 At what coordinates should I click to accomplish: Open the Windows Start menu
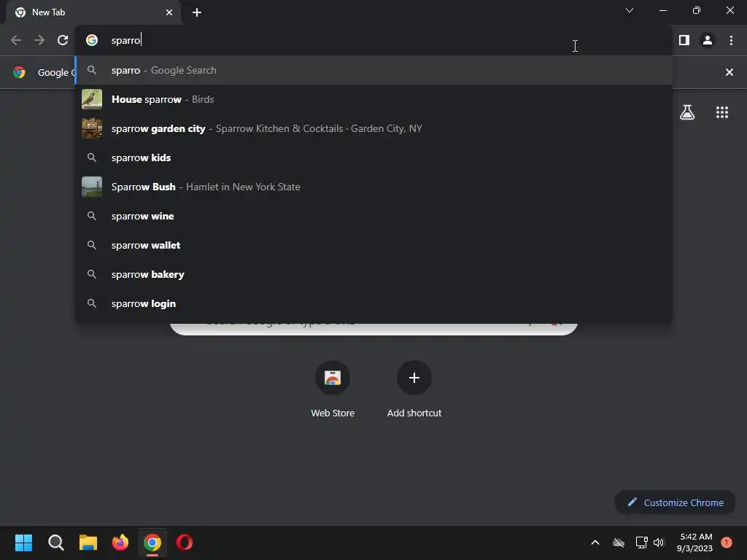point(23,542)
